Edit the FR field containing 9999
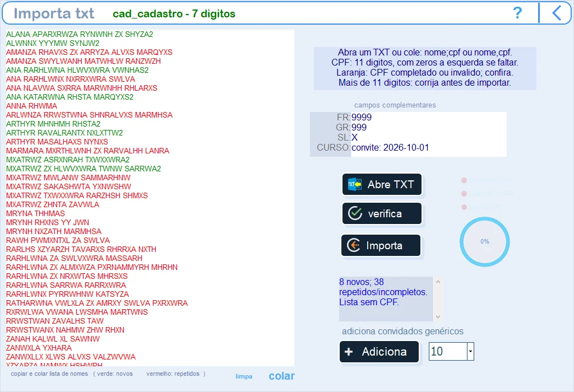The height and width of the screenshot is (392, 574). [x=429, y=118]
